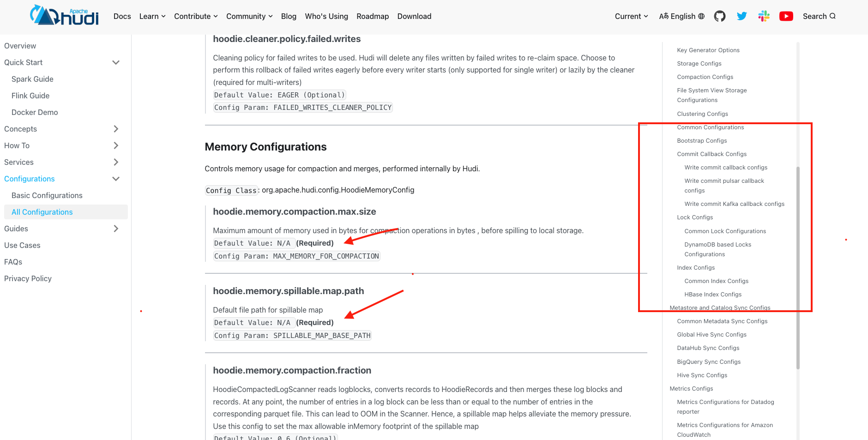Open the Slack icon link

tap(764, 16)
